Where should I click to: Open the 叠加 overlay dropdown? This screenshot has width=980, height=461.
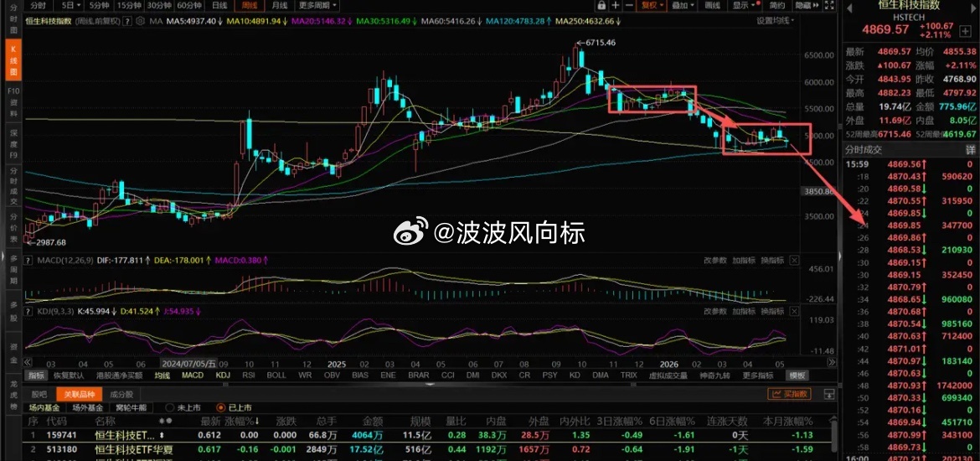point(683,6)
